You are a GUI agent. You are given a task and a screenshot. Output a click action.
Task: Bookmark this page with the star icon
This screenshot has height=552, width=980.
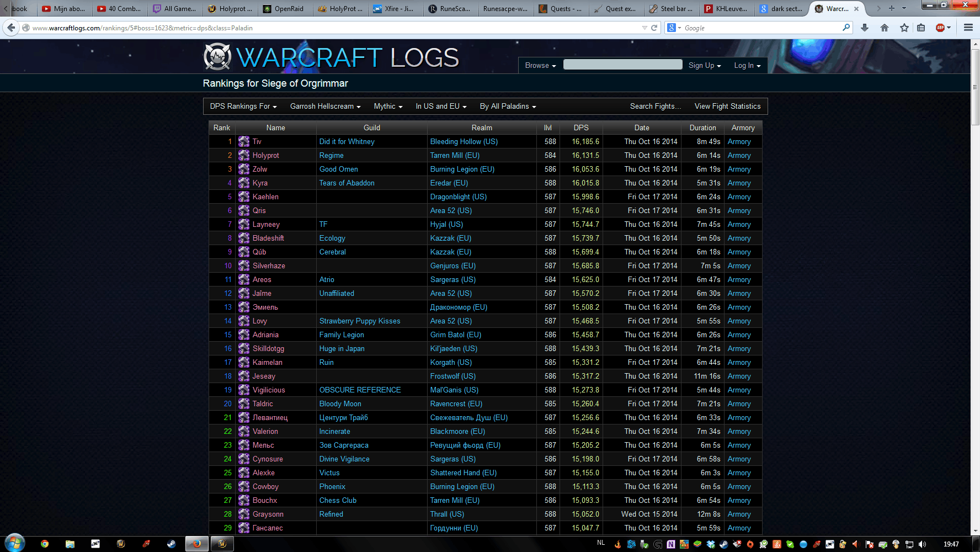tap(904, 28)
